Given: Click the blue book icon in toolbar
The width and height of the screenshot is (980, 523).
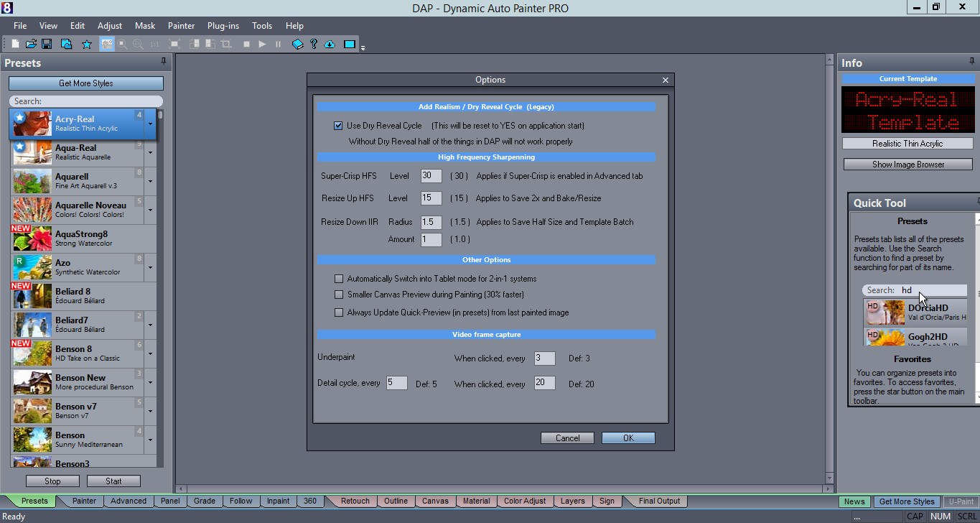Looking at the screenshot, I should 298,45.
